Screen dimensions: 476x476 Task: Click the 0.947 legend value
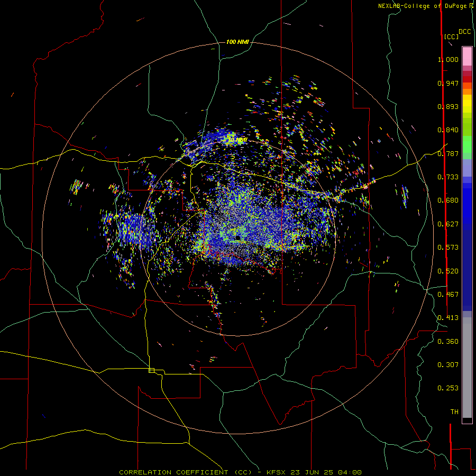[448, 83]
